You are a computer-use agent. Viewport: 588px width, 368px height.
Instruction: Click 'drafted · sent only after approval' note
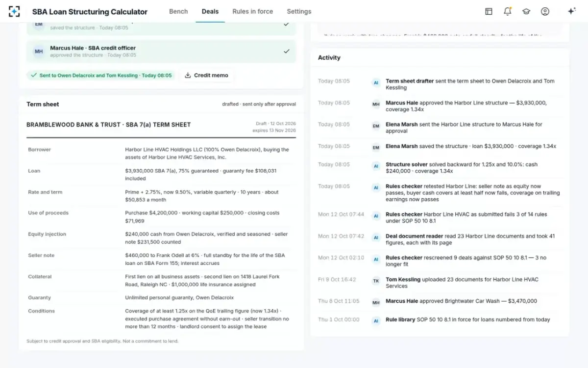[259, 104]
